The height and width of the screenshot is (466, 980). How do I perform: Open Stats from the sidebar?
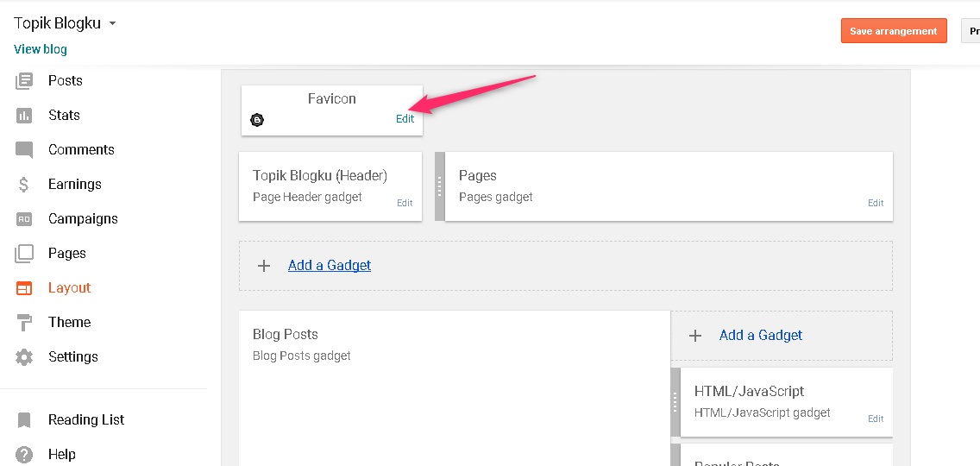(x=64, y=115)
